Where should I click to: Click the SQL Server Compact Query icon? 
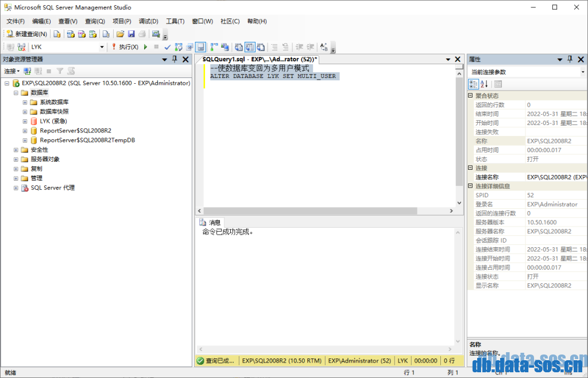coord(106,34)
